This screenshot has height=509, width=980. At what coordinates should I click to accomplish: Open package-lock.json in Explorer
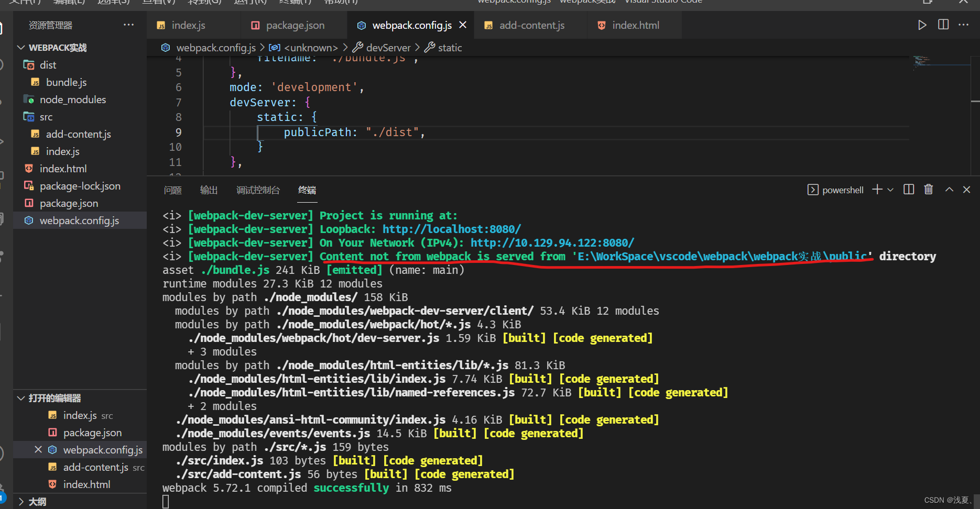click(x=80, y=186)
